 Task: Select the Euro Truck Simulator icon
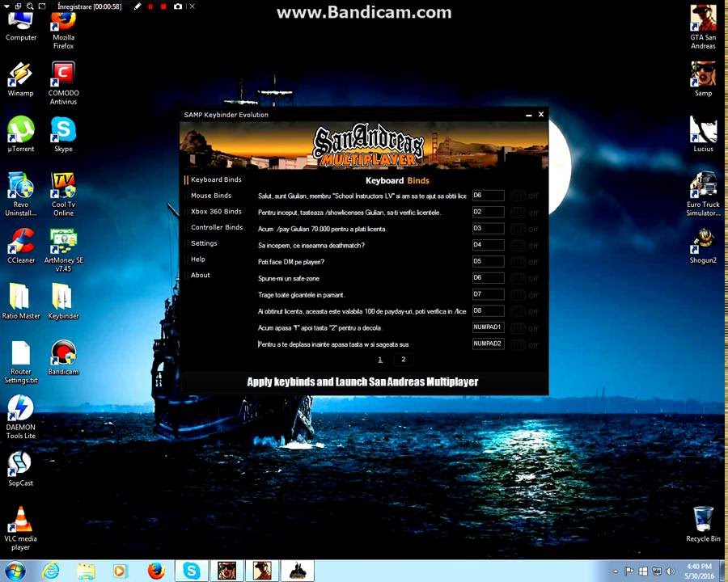[703, 194]
